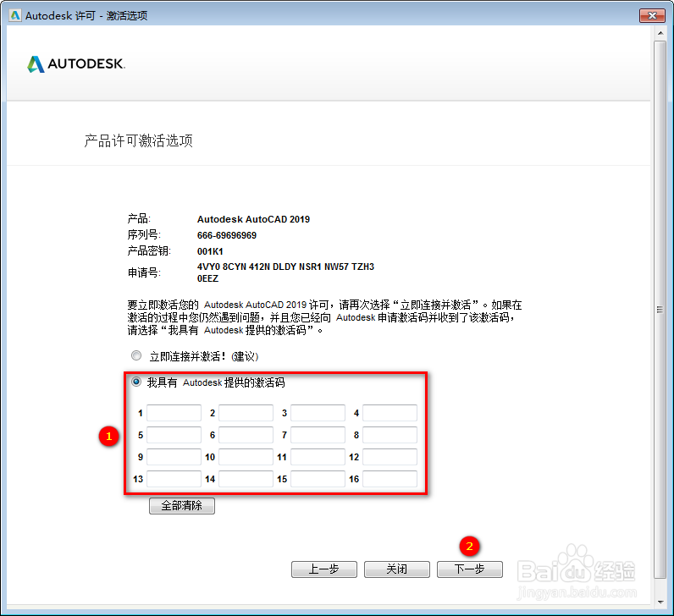Click activation code field 10
Viewport: 674px width, 616px height.
pyautogui.click(x=246, y=457)
